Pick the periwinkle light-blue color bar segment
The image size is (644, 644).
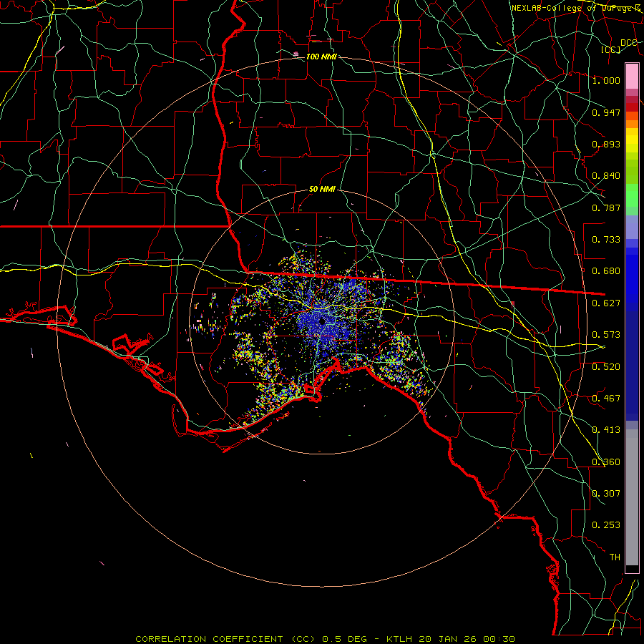(x=632, y=227)
